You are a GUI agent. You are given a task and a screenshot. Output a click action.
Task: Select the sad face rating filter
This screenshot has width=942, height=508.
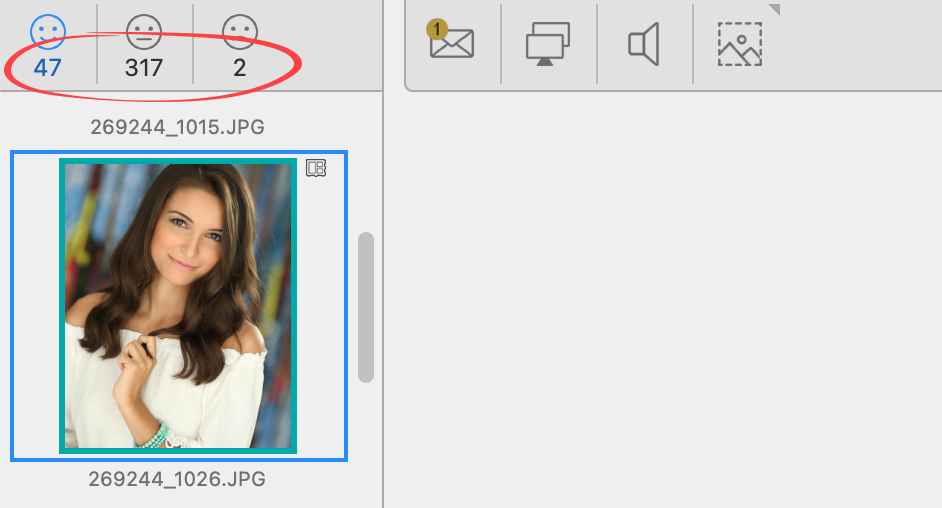coord(239,31)
